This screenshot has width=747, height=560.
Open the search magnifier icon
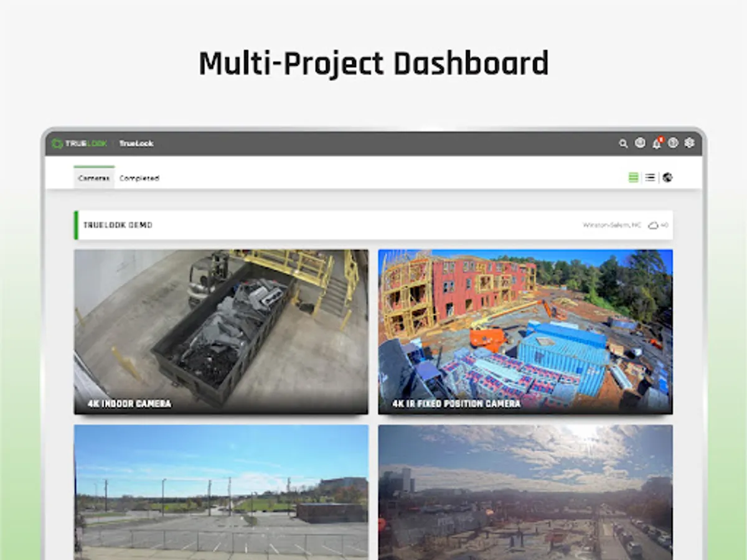pos(623,144)
